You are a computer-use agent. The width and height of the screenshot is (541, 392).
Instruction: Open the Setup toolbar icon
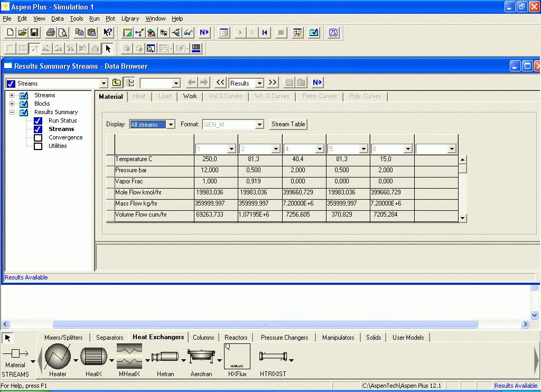pos(127,32)
